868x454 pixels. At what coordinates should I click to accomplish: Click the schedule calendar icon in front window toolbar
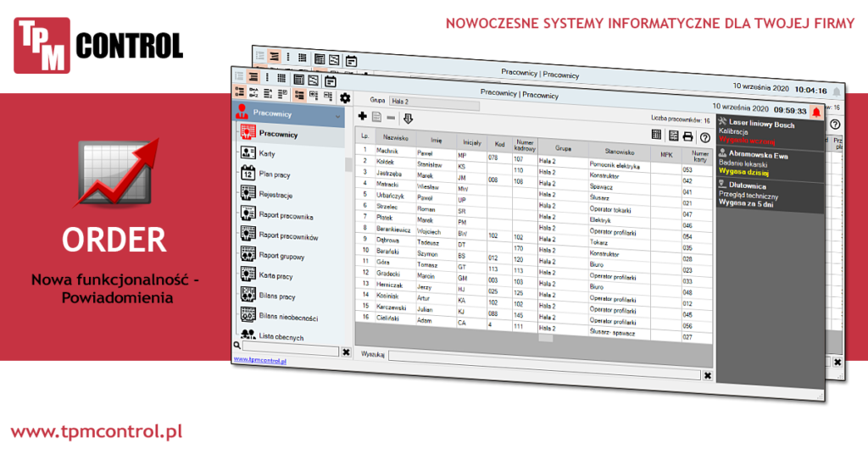pos(331,82)
